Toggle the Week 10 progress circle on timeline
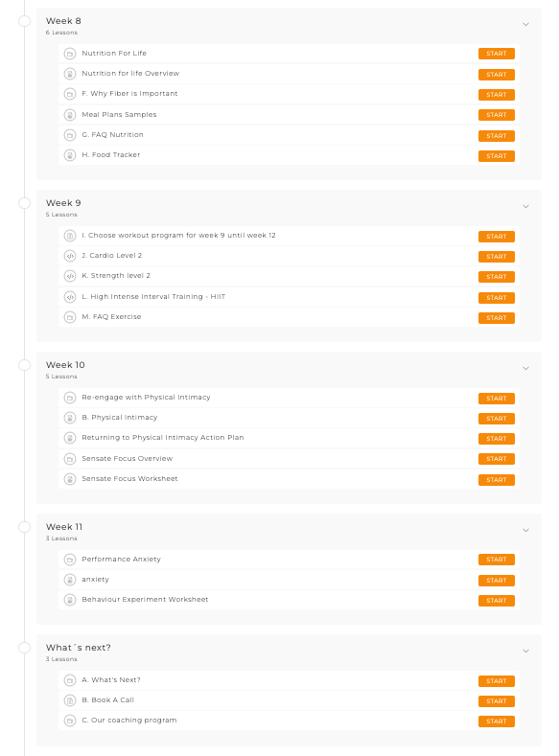 click(x=24, y=365)
